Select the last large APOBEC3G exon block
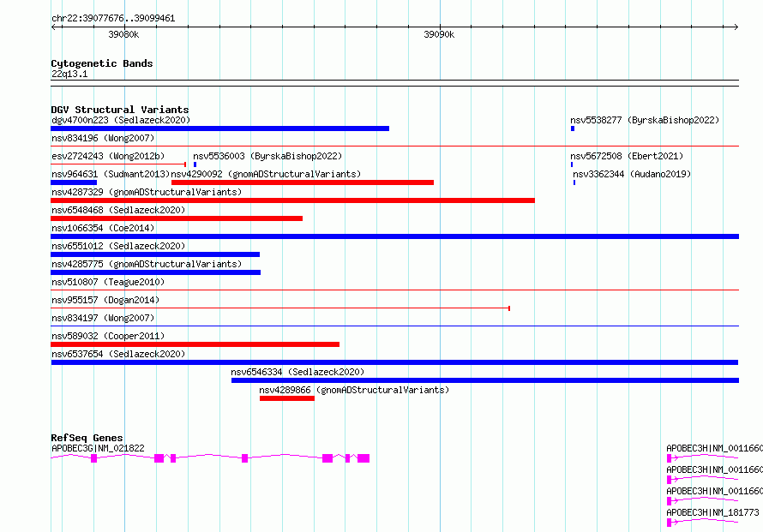Image resolution: width=763 pixels, height=532 pixels. tap(363, 458)
